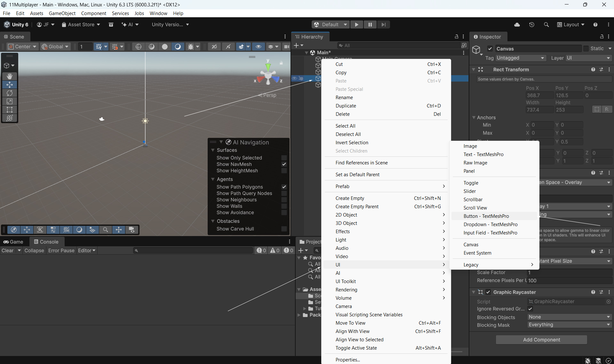Toggle the Show NavMesh checkbox
This screenshot has height=364, width=614.
pos(284,164)
